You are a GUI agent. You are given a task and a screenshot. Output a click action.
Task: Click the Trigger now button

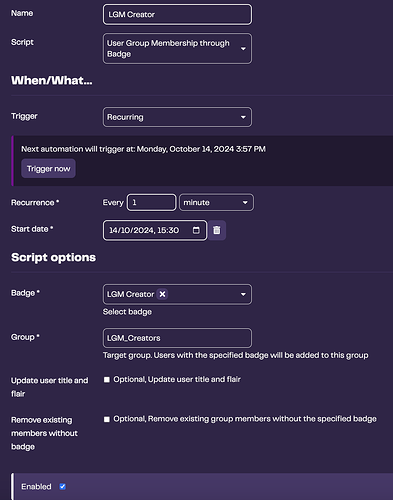pyautogui.click(x=49, y=169)
